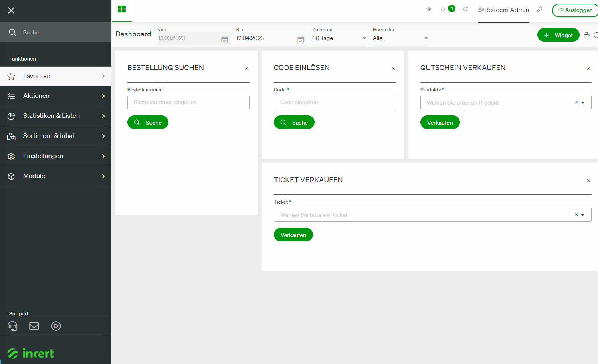Image resolution: width=598 pixels, height=364 pixels.
Task: Open the Ticket selection dropdown
Action: pyautogui.click(x=432, y=215)
